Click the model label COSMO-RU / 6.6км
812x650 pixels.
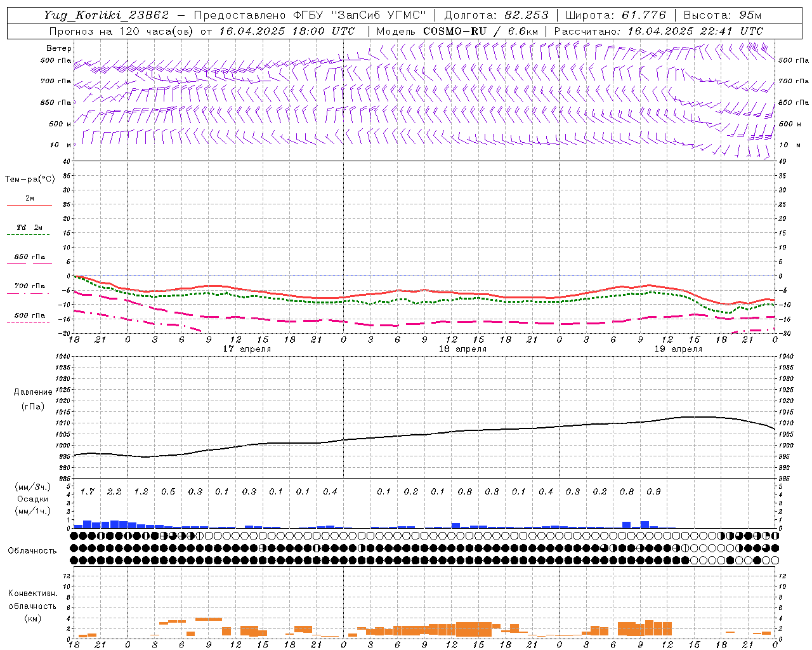[480, 31]
